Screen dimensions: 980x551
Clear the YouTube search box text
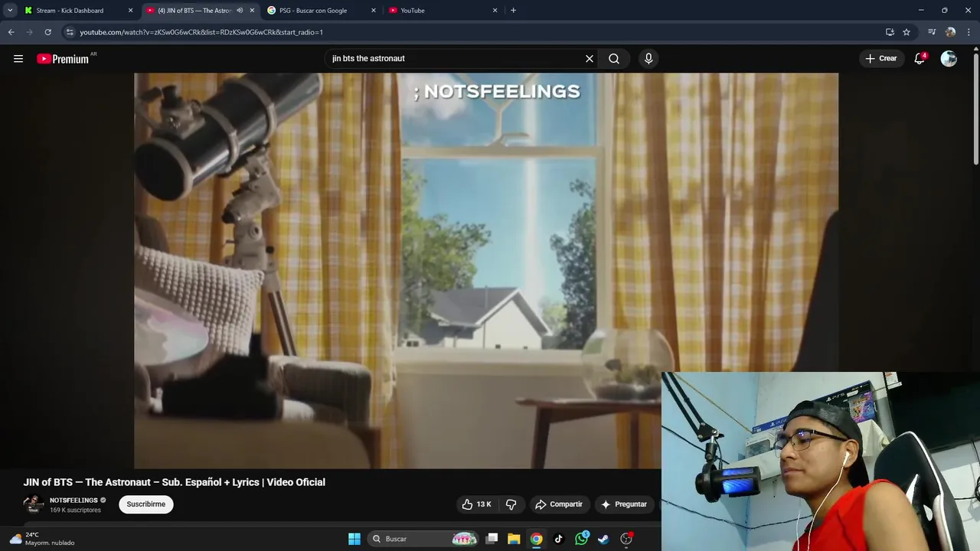coord(590,58)
